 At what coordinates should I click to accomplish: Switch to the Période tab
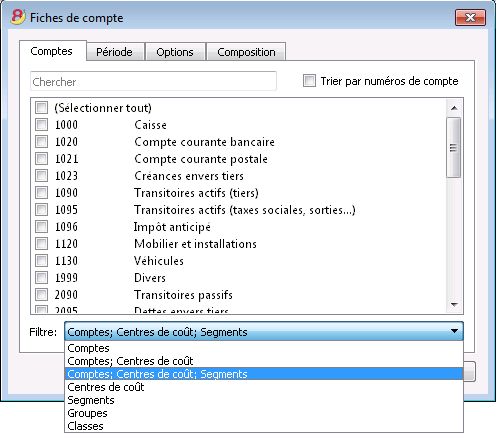coord(114,52)
